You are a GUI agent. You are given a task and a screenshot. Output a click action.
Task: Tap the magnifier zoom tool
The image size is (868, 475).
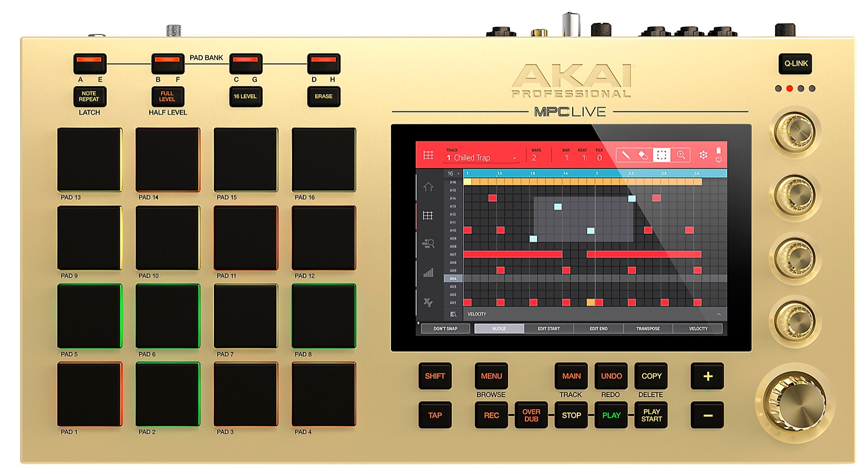point(680,155)
